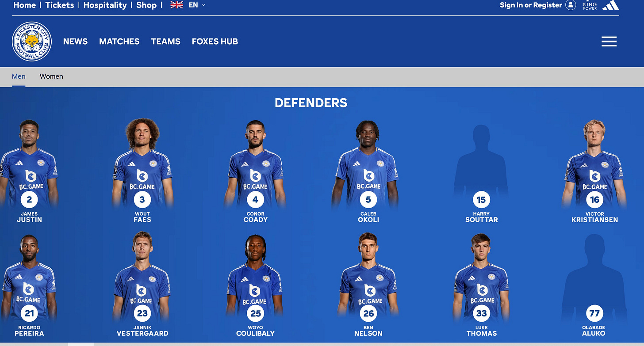Viewport: 644px width, 346px height.
Task: Click the King Power sponsor logo
Action: [x=590, y=5]
